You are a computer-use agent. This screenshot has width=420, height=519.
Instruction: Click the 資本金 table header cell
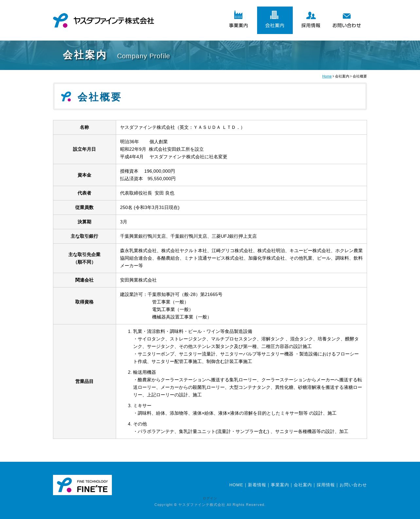[84, 175]
